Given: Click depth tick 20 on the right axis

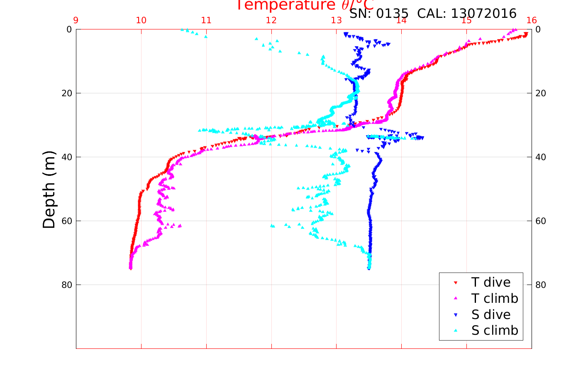Looking at the screenshot, I should pos(541,93).
